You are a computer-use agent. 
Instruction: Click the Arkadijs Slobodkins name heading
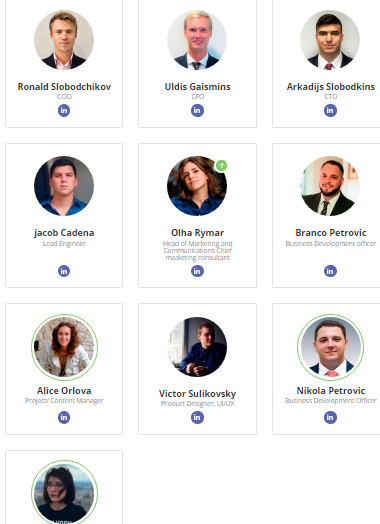point(331,87)
